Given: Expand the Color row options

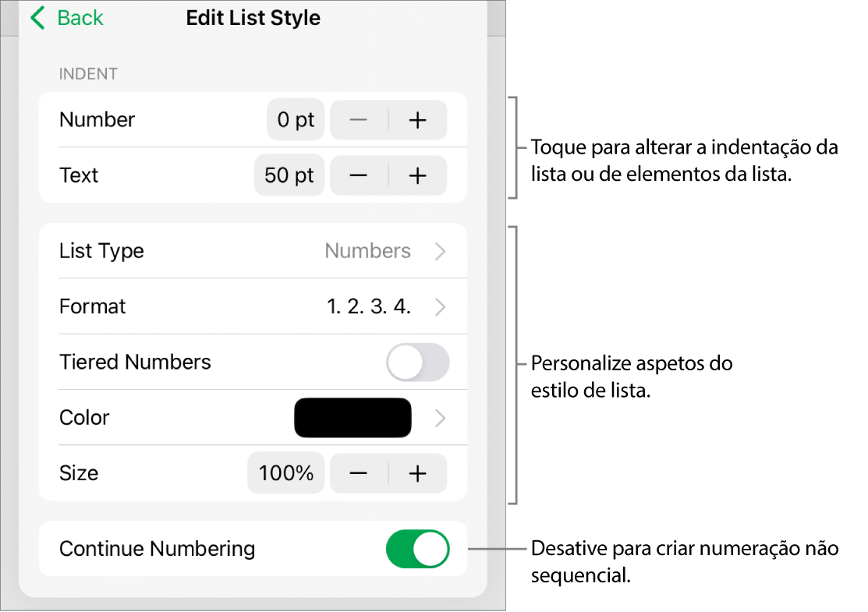Looking at the screenshot, I should click(439, 418).
